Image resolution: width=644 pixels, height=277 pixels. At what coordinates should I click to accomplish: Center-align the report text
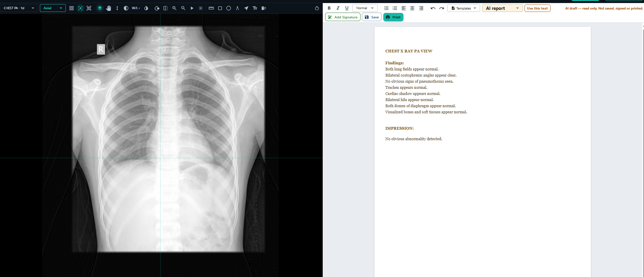pos(412,8)
